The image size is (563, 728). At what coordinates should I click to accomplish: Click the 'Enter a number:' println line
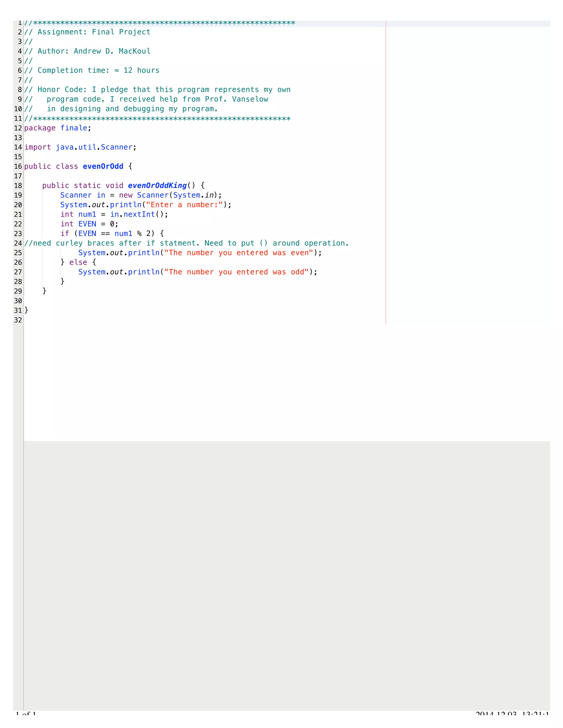coord(146,205)
